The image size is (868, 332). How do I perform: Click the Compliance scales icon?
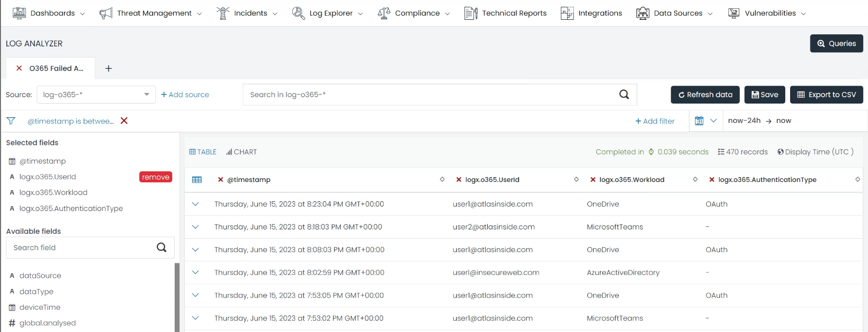384,13
